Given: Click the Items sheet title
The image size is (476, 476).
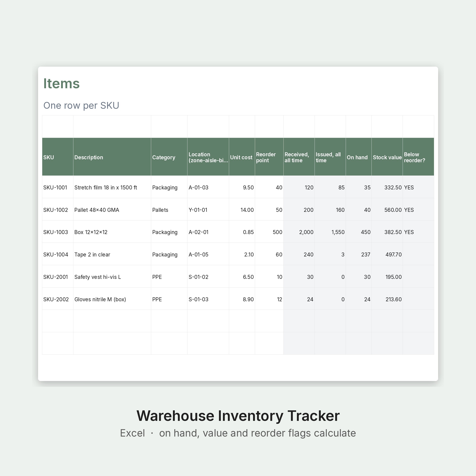Looking at the screenshot, I should (62, 83).
